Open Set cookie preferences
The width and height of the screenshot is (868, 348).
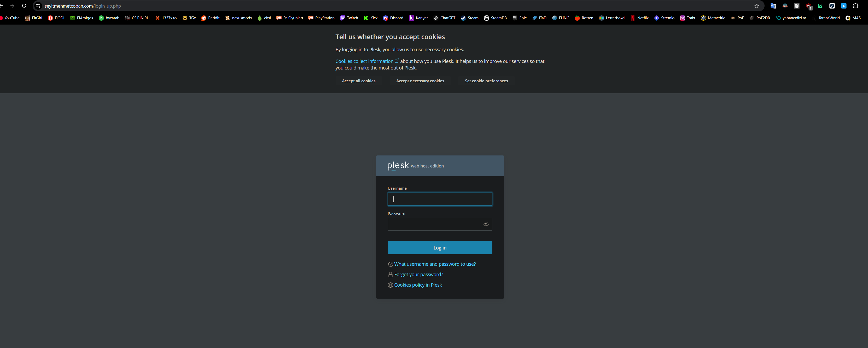click(486, 81)
